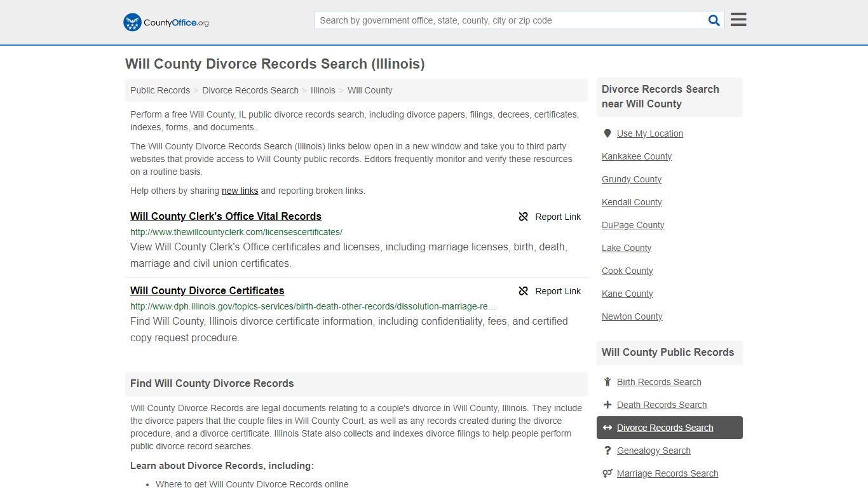This screenshot has height=488, width=868.
Task: Open Kane County divorce records
Action: pyautogui.click(x=627, y=294)
